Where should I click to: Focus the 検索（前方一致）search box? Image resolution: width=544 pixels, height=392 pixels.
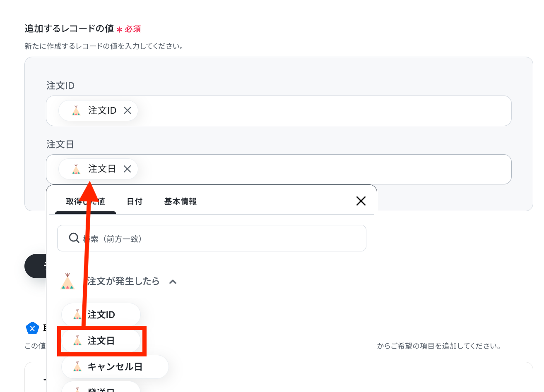tap(212, 238)
